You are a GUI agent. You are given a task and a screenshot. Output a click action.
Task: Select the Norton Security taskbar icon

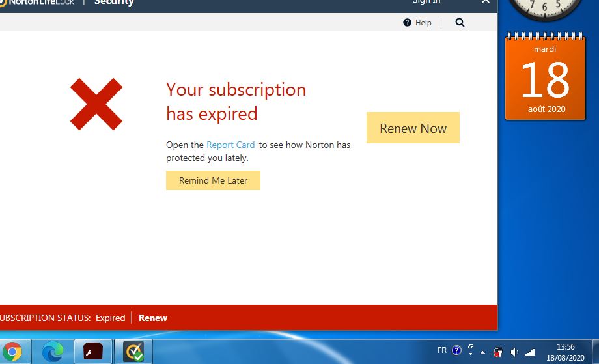pos(133,352)
